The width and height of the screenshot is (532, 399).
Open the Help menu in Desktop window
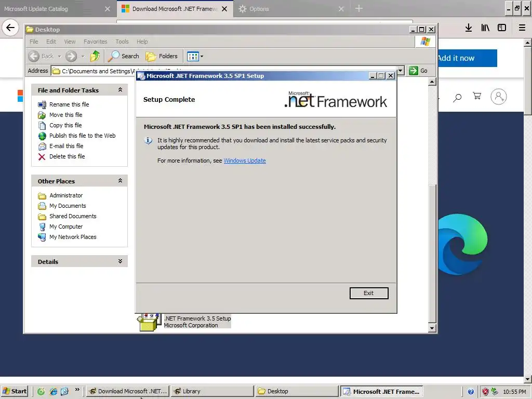point(142,42)
